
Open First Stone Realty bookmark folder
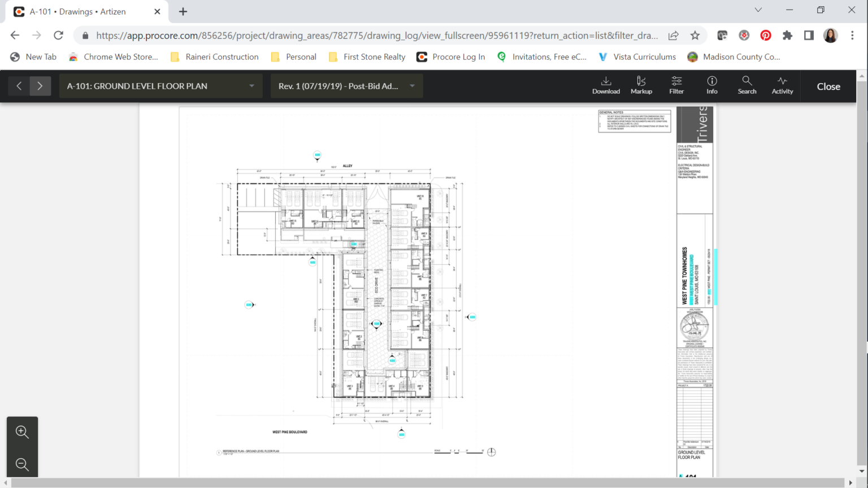[367, 56]
